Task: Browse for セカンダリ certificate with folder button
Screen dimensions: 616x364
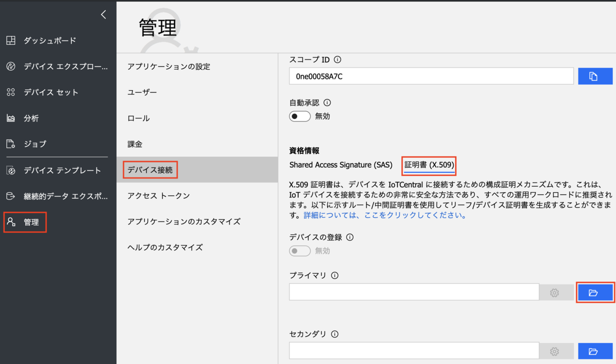Action: pyautogui.click(x=595, y=351)
